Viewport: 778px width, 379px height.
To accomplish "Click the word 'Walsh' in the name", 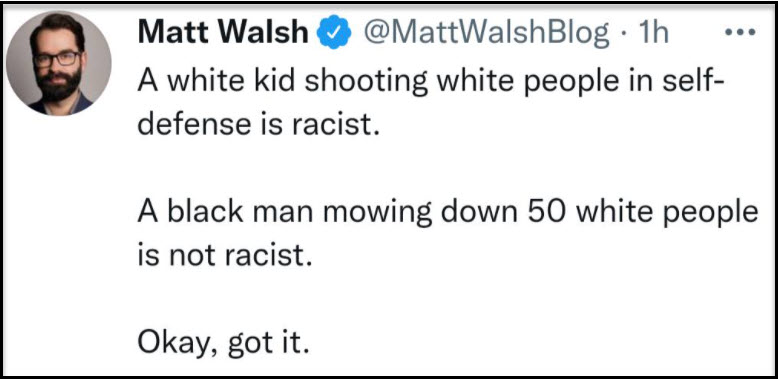I will (264, 33).
